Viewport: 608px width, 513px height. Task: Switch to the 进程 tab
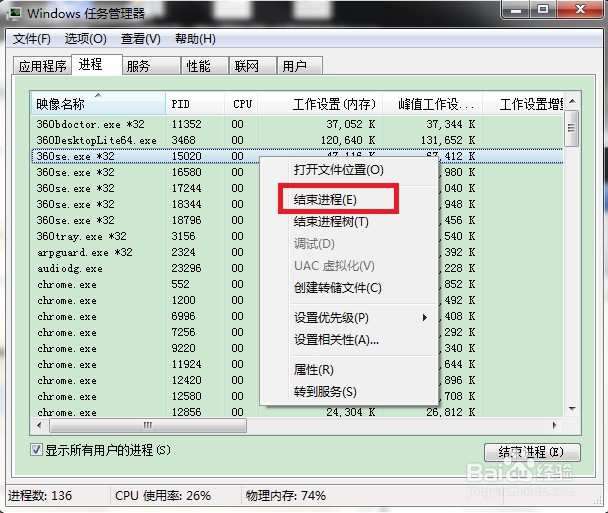point(97,64)
